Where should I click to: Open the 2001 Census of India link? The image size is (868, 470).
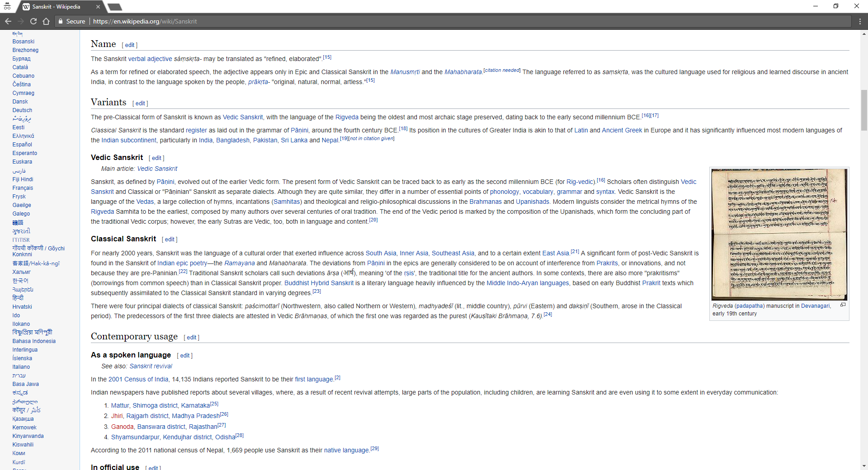[138, 379]
